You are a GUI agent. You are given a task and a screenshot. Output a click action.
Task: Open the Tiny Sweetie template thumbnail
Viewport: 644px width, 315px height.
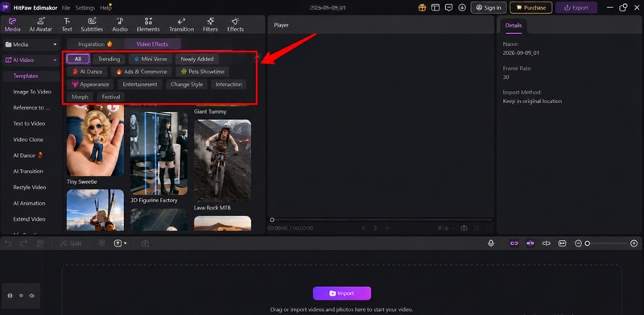(95, 140)
